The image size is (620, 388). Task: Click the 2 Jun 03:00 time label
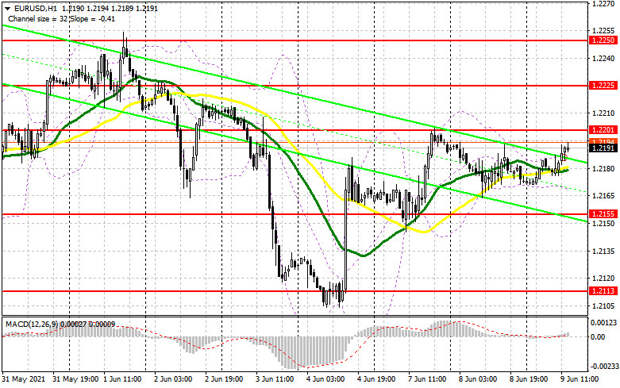173,379
